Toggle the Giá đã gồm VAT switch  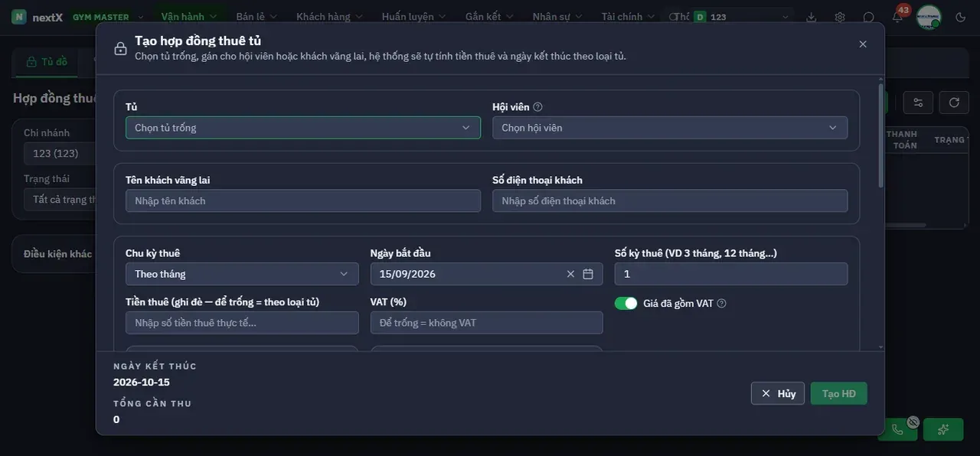pyautogui.click(x=626, y=304)
